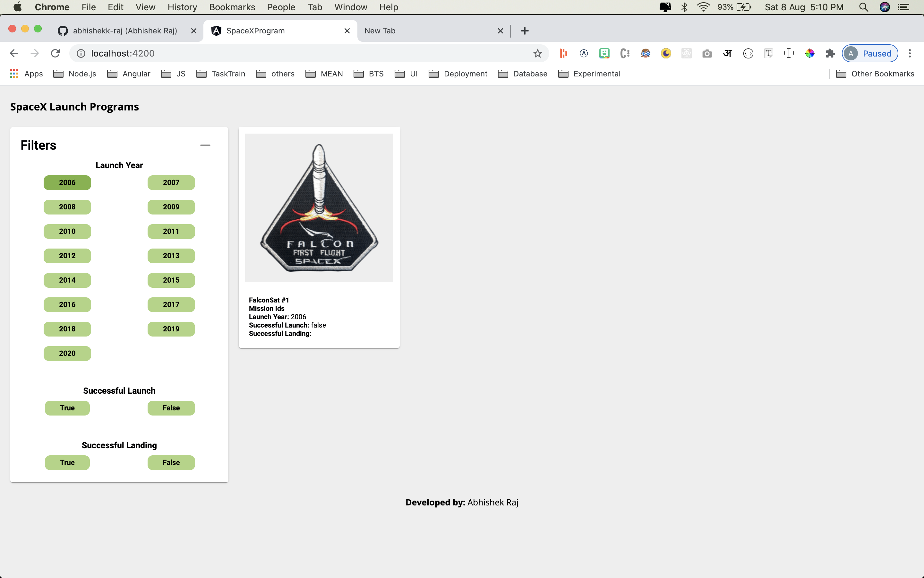The width and height of the screenshot is (924, 578).
Task: Click the Wi-Fi status icon
Action: (703, 7)
